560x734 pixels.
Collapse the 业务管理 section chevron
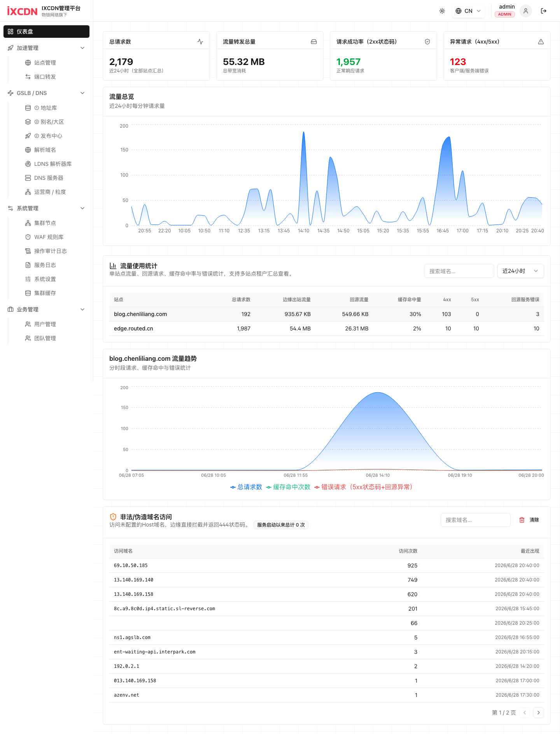pyautogui.click(x=82, y=309)
